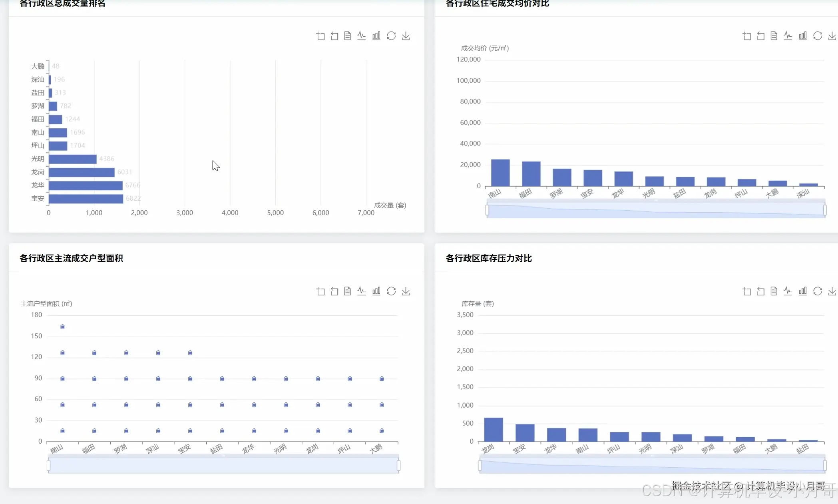Click area zoom icon in 总成交量排名 chart

coord(320,36)
